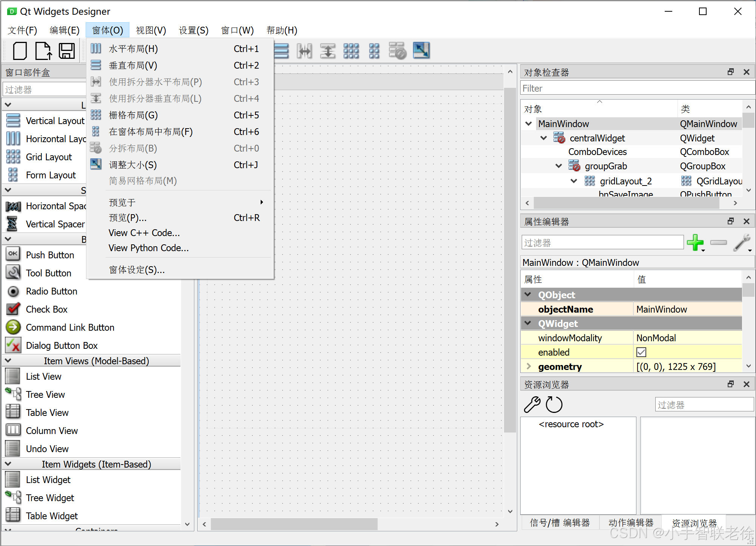Select 垂直布局(V) from the open menu

click(133, 65)
